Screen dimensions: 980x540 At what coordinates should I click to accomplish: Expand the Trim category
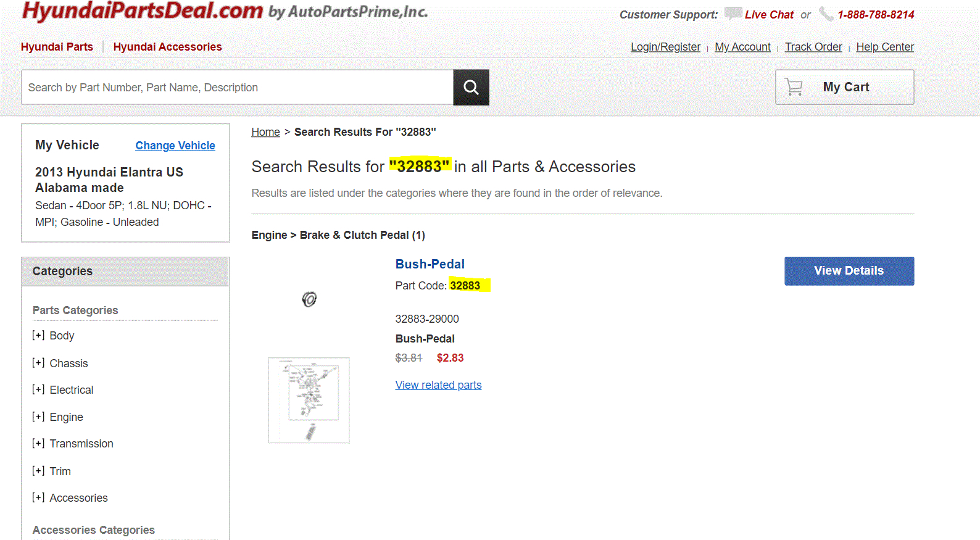click(38, 471)
